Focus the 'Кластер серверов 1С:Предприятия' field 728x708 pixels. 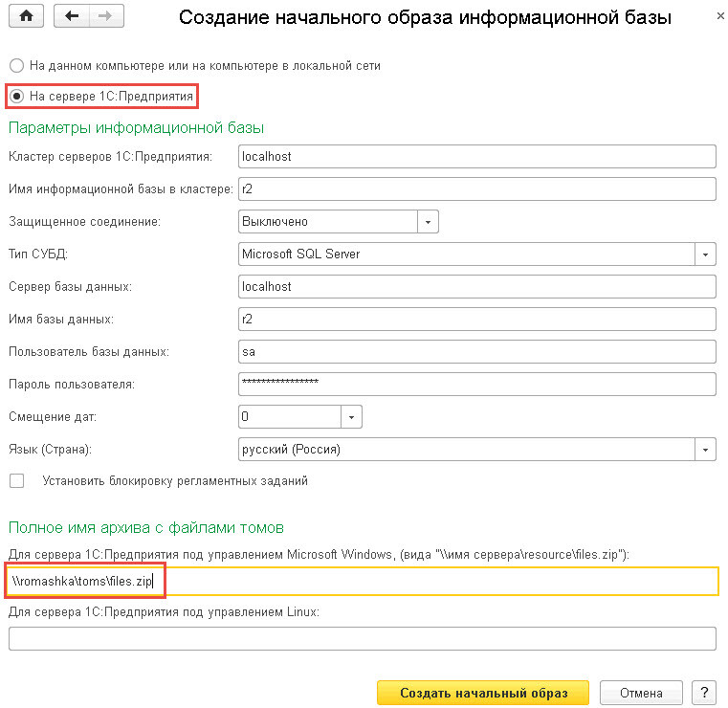[476, 157]
